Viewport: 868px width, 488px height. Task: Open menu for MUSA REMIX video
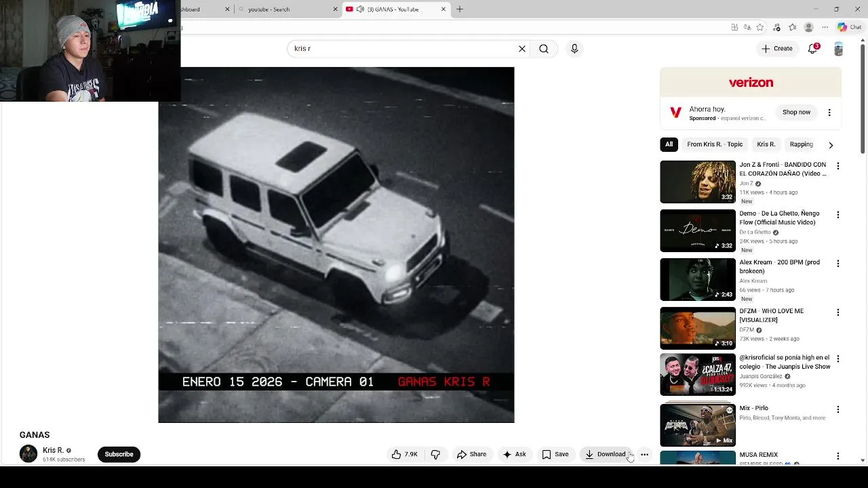(x=838, y=456)
